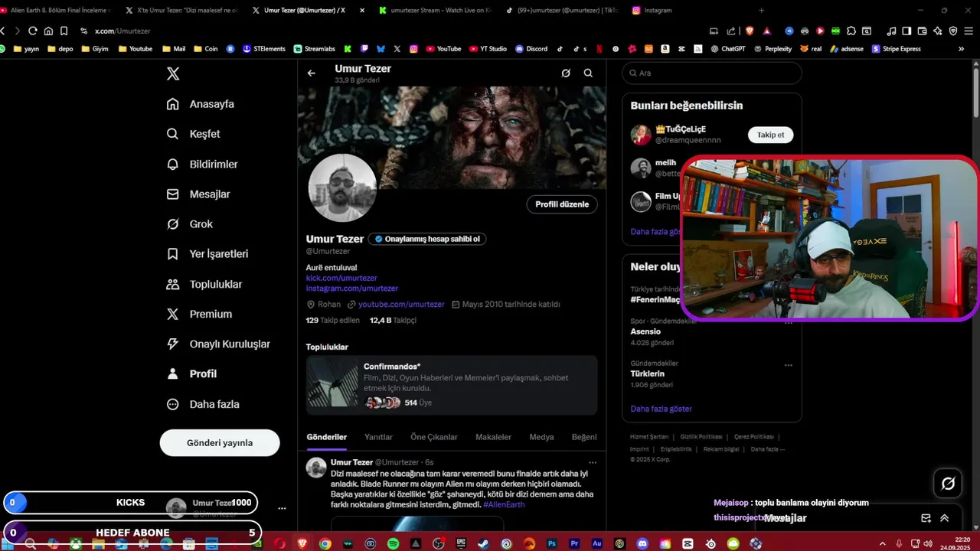This screenshot has height=551, width=980.
Task: Open the yayın bookmarks folder
Action: [25, 49]
